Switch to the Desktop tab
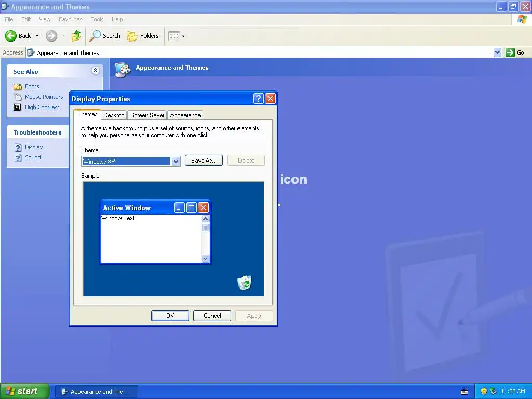 pyautogui.click(x=114, y=115)
